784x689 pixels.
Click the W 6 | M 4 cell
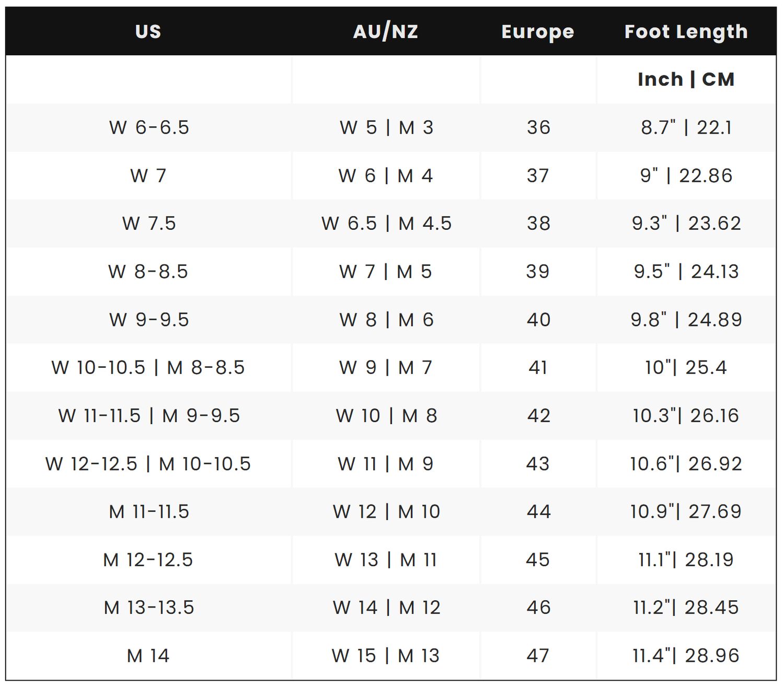click(x=386, y=176)
